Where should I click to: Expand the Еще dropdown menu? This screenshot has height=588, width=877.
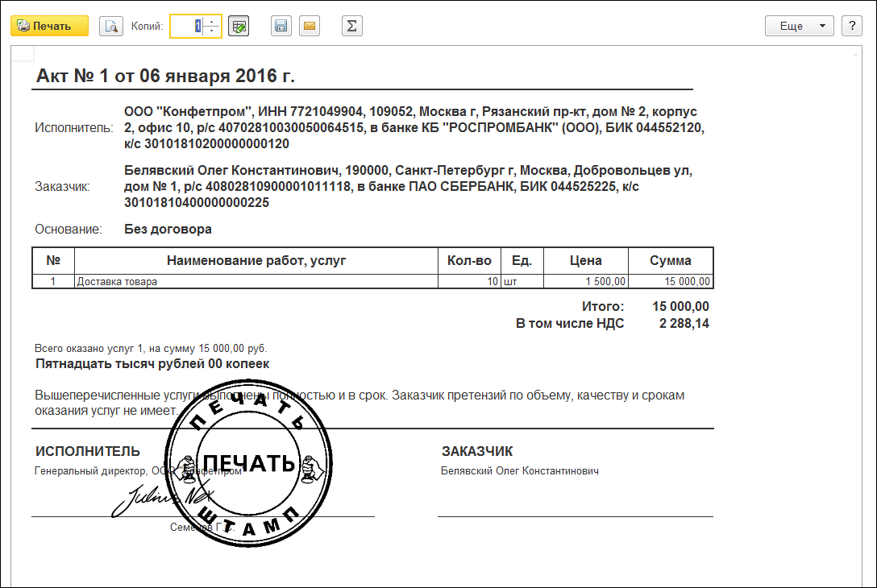[800, 27]
